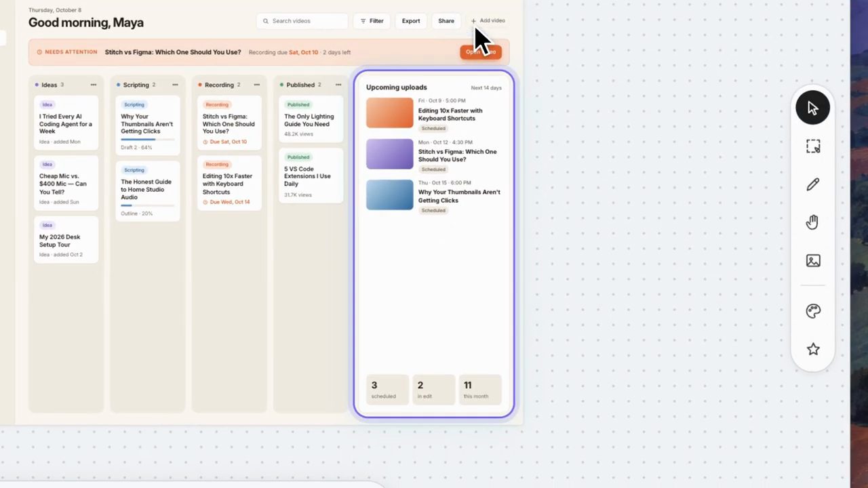This screenshot has width=868, height=488.
Task: Open the "5 VS Code Extensions I Use Daily" card
Action: coord(311,176)
